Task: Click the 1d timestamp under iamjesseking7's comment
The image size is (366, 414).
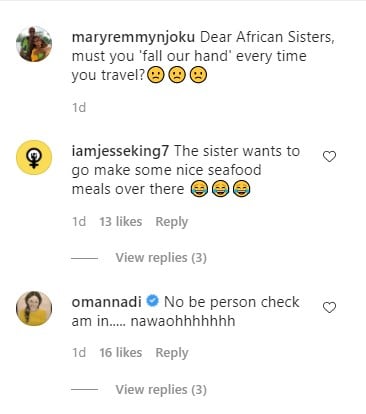Action: (x=79, y=221)
